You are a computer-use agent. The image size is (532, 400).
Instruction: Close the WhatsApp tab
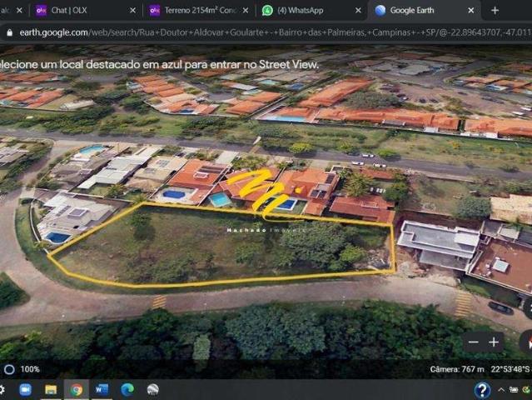358,11
